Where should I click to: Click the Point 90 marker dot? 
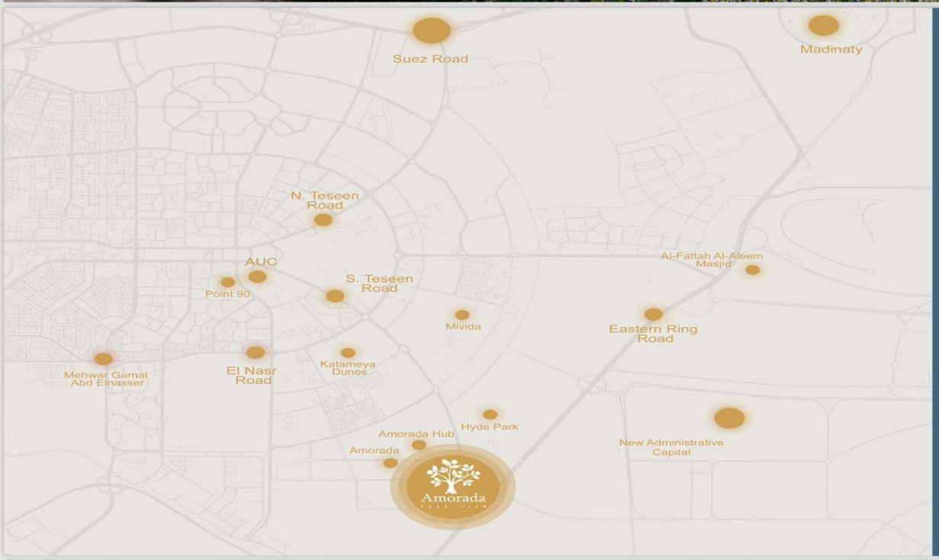pyautogui.click(x=228, y=282)
